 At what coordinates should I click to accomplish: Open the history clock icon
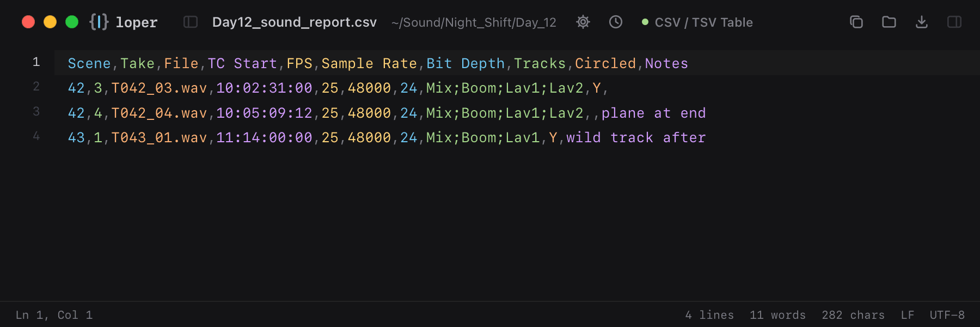tap(616, 22)
